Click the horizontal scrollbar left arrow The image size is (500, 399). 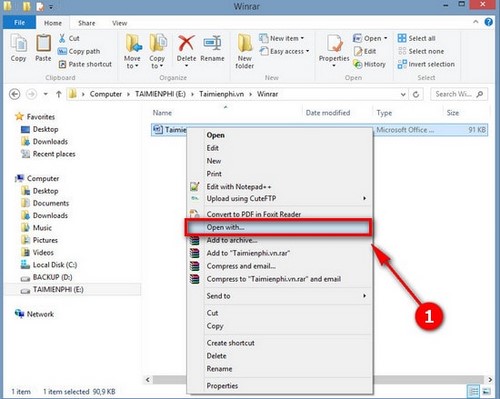148,380
